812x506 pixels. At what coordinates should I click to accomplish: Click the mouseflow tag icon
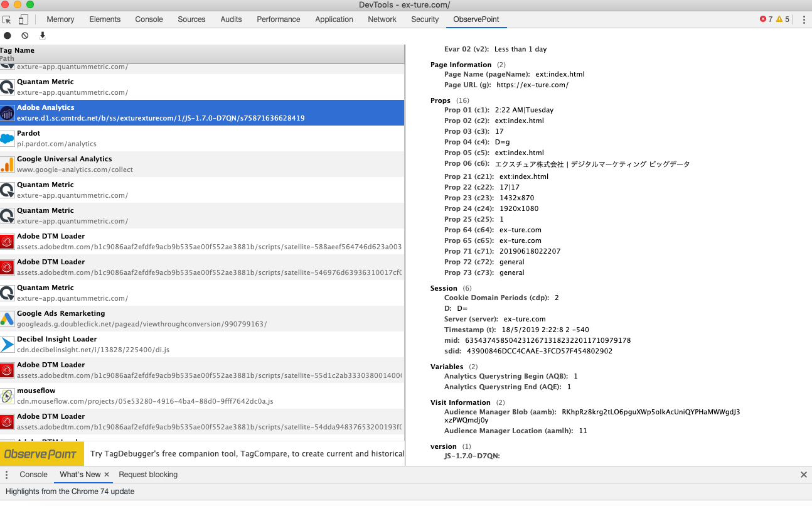[7, 396]
